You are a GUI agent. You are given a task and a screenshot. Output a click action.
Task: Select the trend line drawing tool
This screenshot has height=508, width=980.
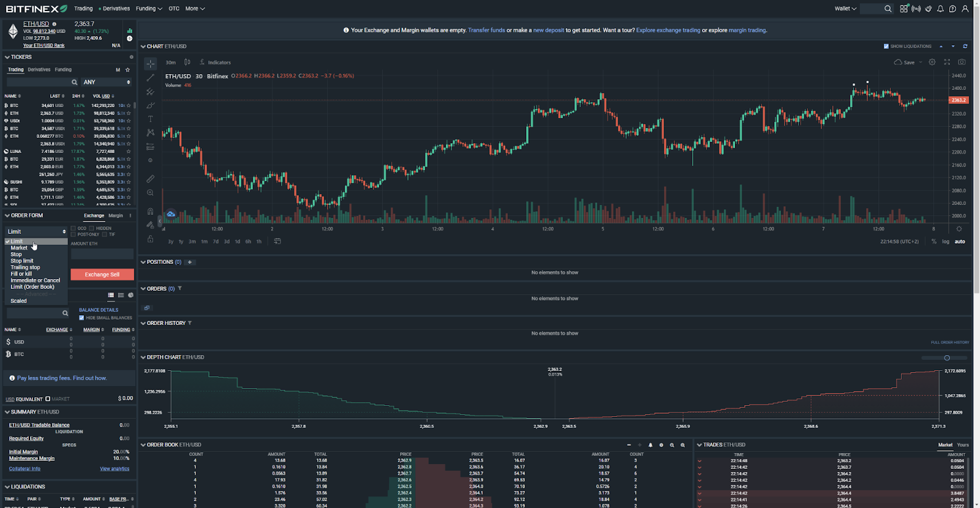150,78
